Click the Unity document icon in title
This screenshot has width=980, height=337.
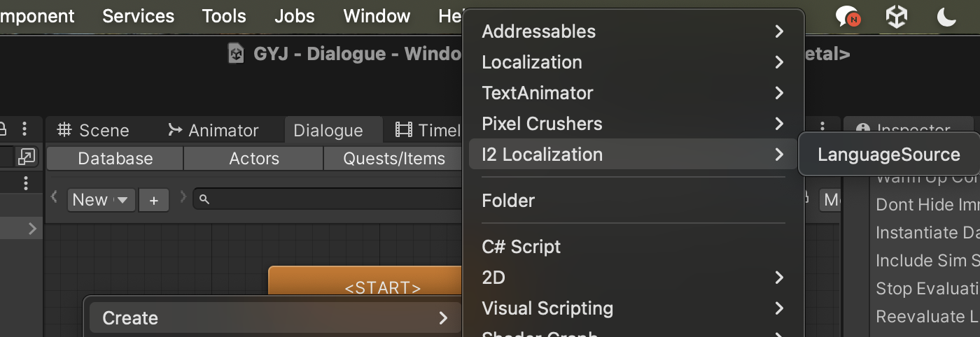pyautogui.click(x=237, y=53)
